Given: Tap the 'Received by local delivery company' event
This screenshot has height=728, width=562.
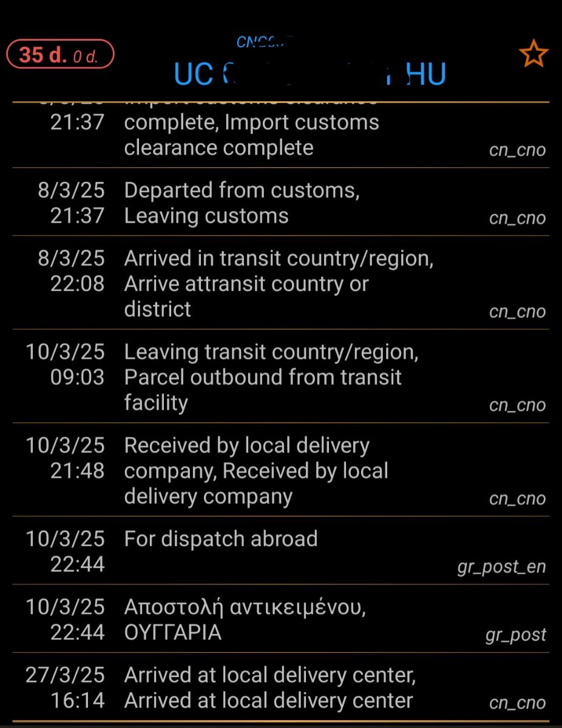Looking at the screenshot, I should pos(280,470).
